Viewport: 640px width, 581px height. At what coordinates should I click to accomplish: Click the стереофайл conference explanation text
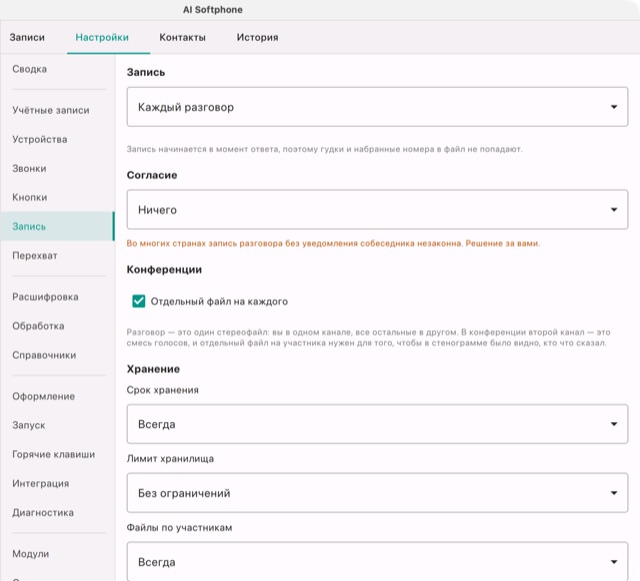click(368, 337)
